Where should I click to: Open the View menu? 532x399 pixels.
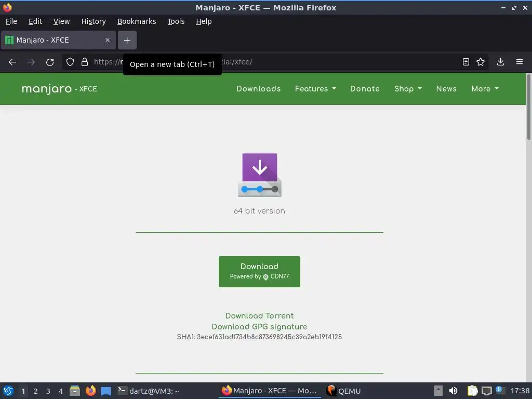click(61, 21)
